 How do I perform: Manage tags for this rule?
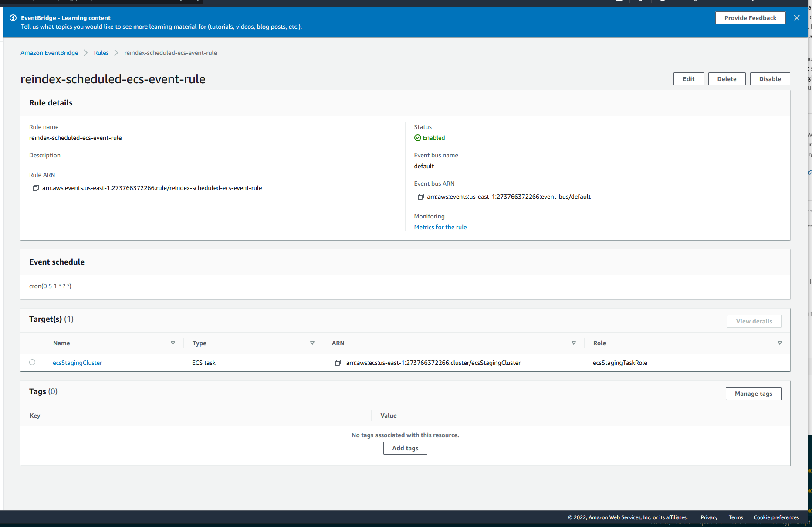click(x=753, y=393)
